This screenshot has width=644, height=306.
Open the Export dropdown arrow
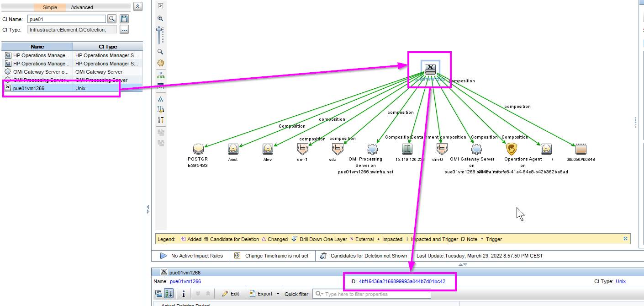[x=278, y=294]
